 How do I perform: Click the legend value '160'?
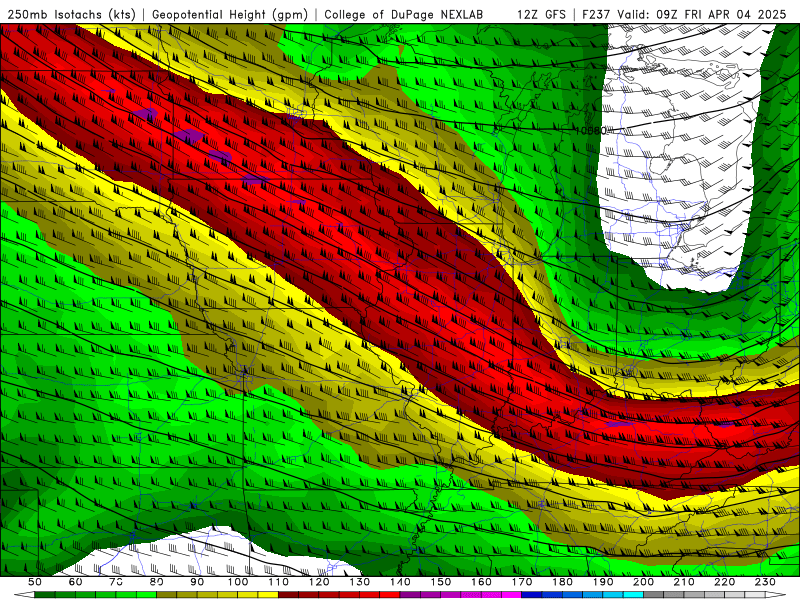[x=481, y=582]
